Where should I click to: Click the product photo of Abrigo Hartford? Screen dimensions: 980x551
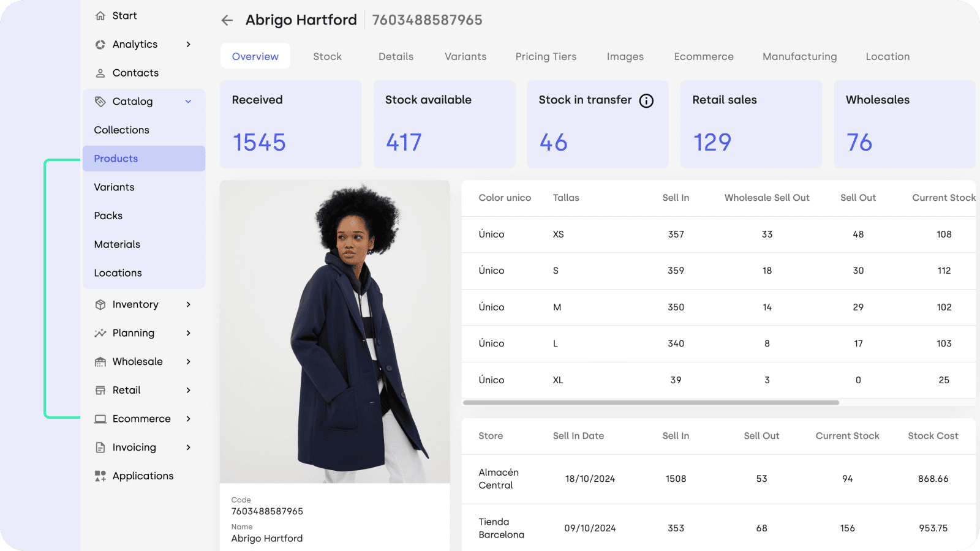pos(335,334)
